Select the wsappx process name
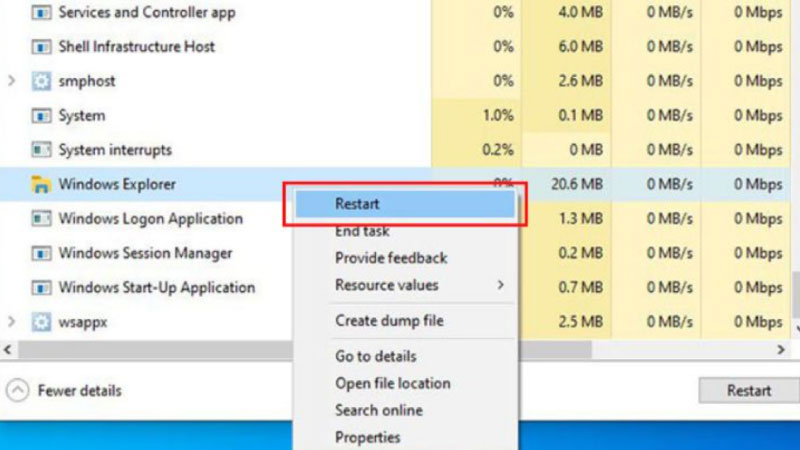The height and width of the screenshot is (450, 800). (x=83, y=322)
